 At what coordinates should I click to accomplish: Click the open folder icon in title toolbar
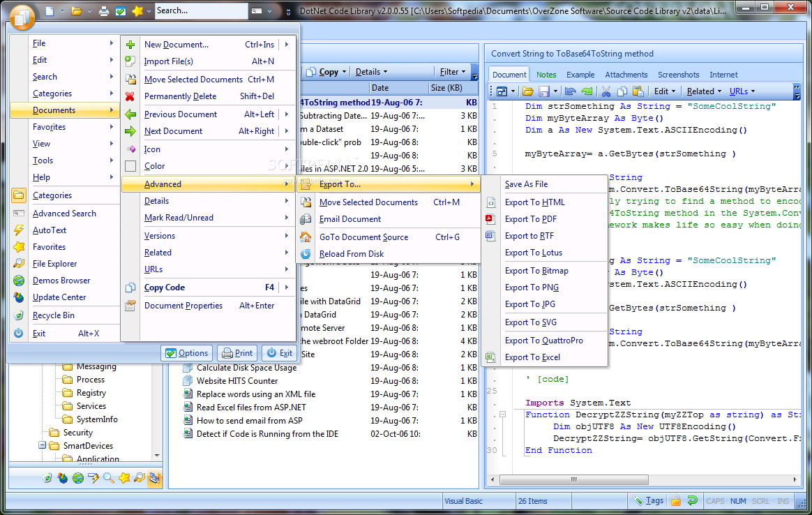[76, 11]
